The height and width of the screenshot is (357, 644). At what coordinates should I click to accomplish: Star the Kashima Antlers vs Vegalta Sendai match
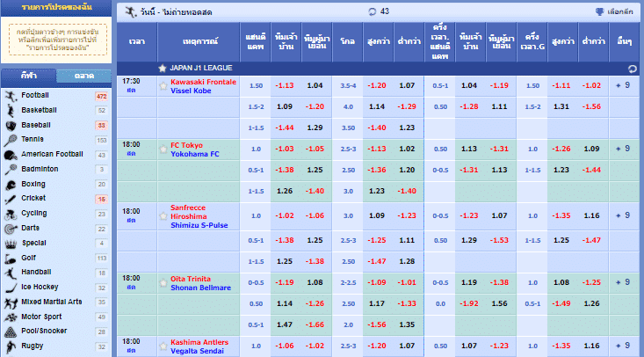click(163, 346)
